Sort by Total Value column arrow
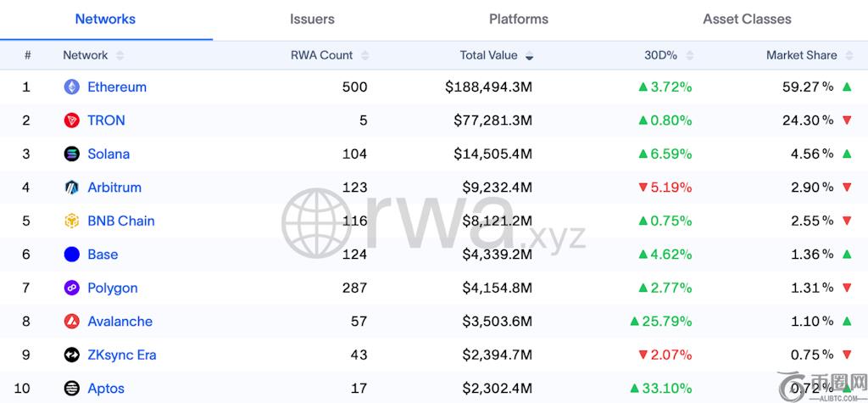This screenshot has width=868, height=403. tap(530, 55)
